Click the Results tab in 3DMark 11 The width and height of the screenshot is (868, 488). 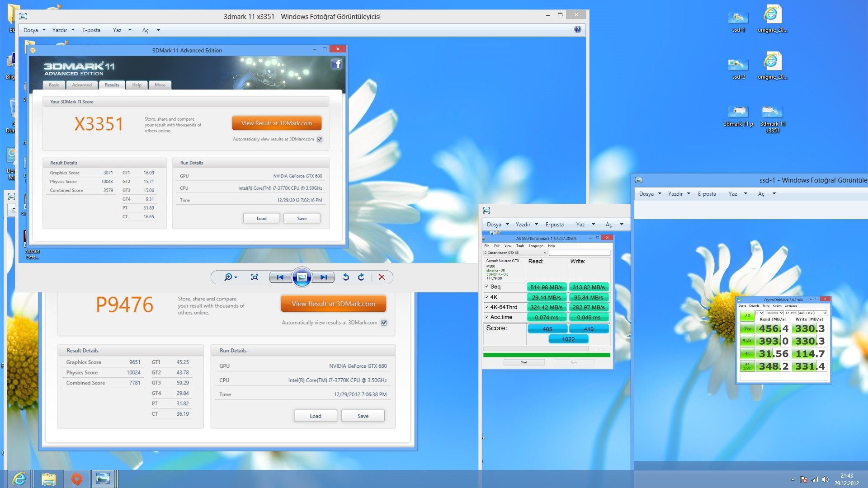click(112, 84)
